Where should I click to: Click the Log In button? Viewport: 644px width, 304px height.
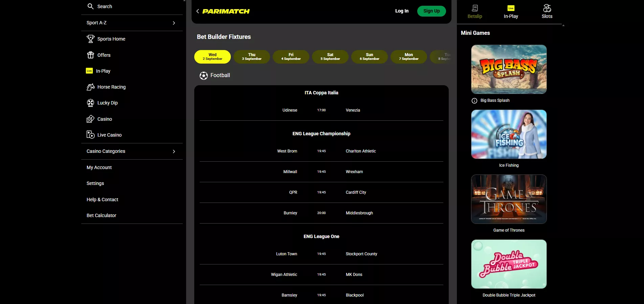(x=402, y=11)
